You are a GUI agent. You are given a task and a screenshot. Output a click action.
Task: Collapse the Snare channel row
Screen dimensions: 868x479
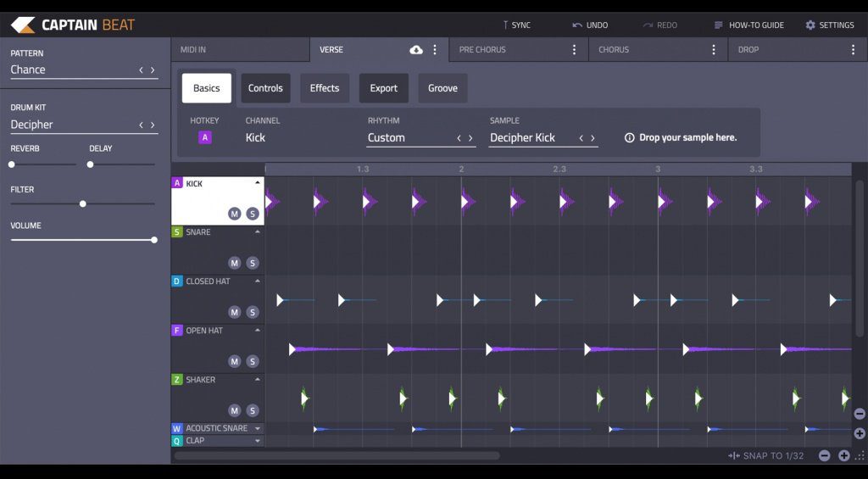[258, 232]
